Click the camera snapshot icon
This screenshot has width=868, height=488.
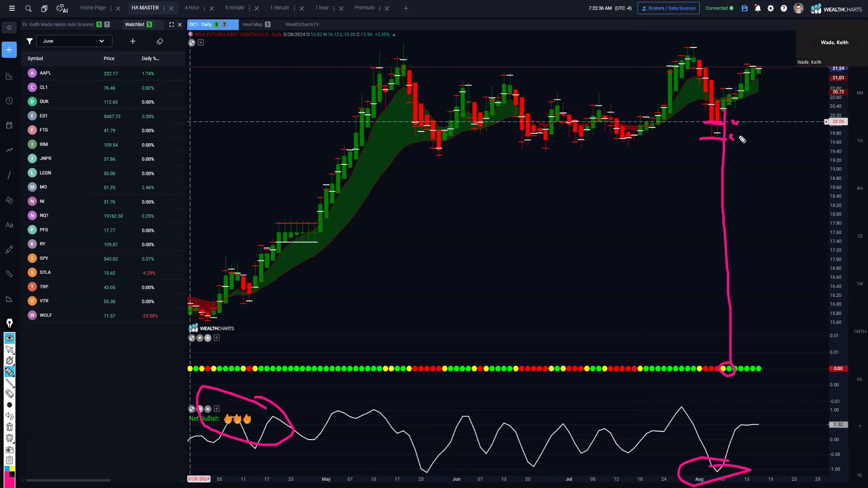click(x=9, y=450)
